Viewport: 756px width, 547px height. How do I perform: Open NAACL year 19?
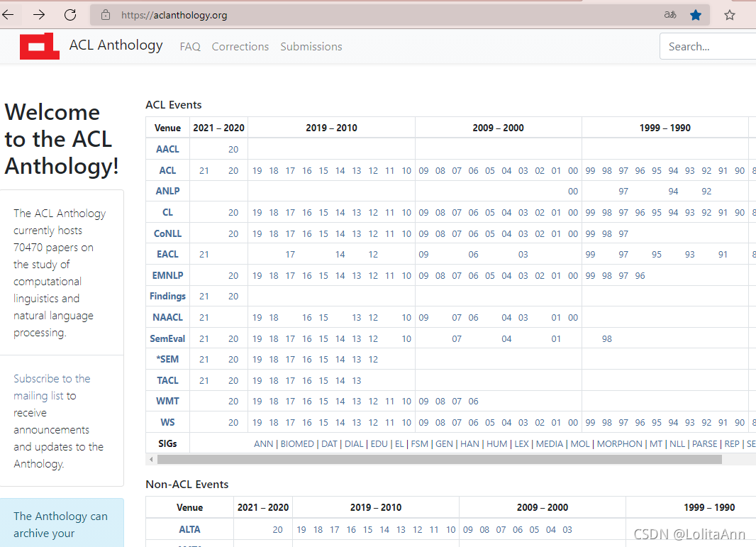tap(257, 318)
